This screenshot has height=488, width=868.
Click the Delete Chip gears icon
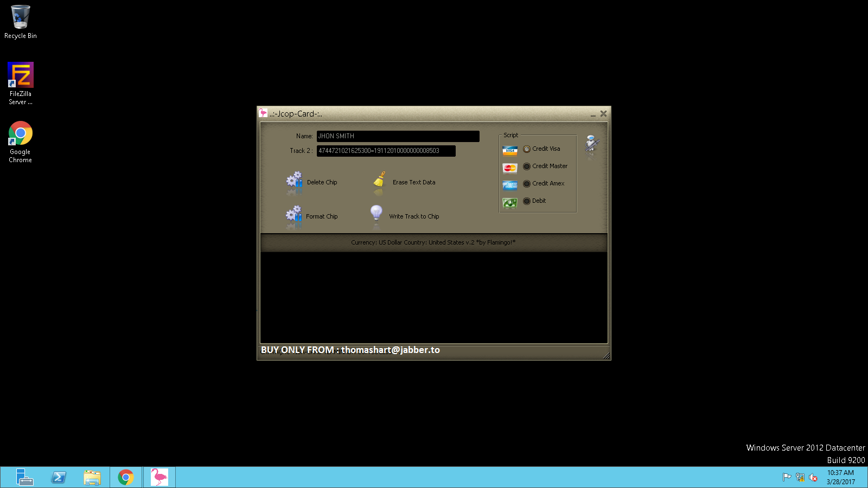[x=295, y=181]
